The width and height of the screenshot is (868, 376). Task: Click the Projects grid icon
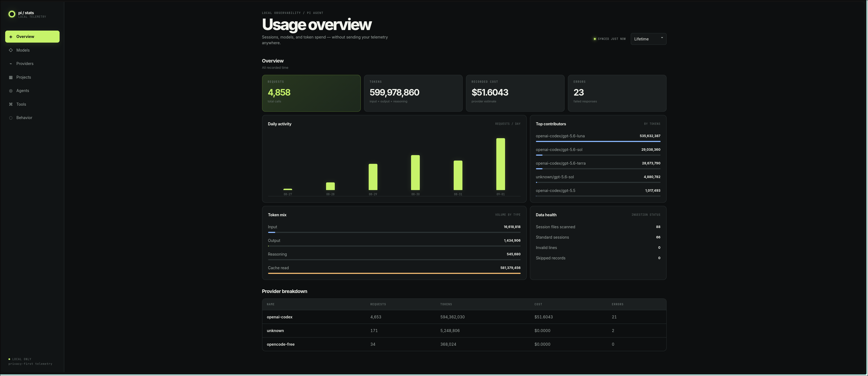pos(11,78)
